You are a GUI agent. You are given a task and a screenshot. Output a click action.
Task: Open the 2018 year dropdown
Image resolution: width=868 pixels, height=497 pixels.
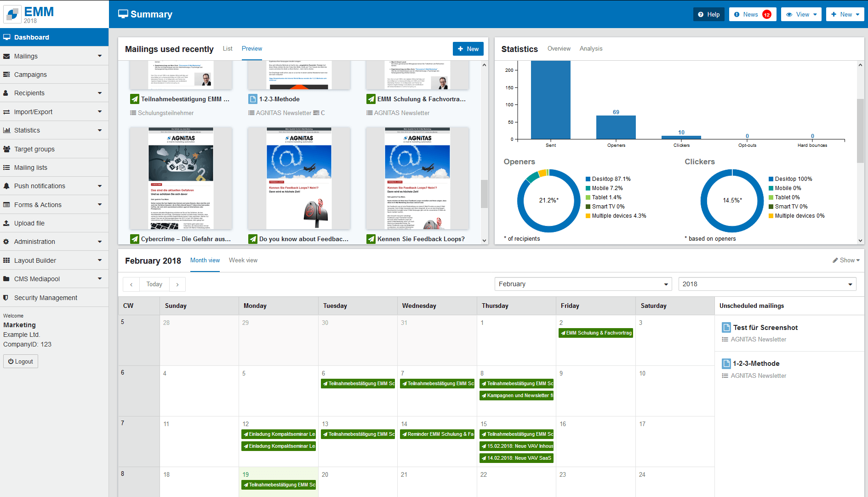coord(767,284)
